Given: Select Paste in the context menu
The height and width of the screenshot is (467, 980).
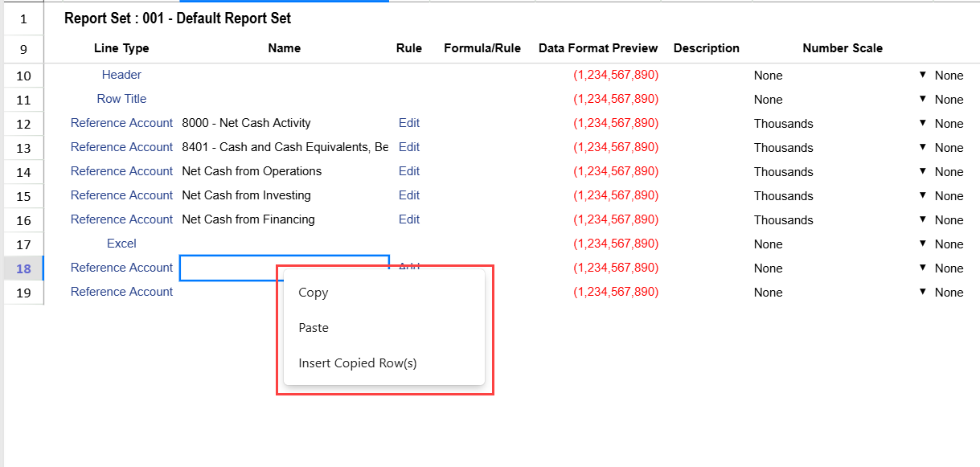Looking at the screenshot, I should pyautogui.click(x=314, y=328).
